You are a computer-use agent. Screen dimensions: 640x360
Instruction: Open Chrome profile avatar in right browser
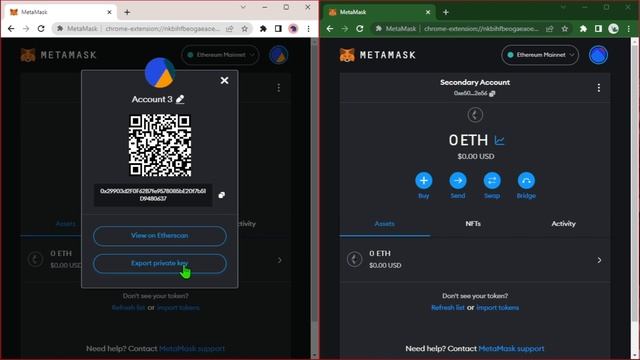[613, 29]
